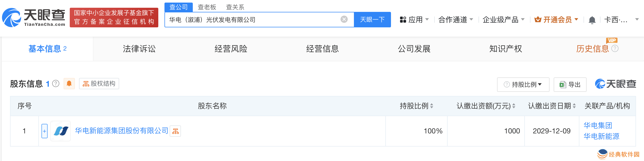Viewport: 644px width, 161px height.
Task: Click the company search input field
Action: pos(252,20)
